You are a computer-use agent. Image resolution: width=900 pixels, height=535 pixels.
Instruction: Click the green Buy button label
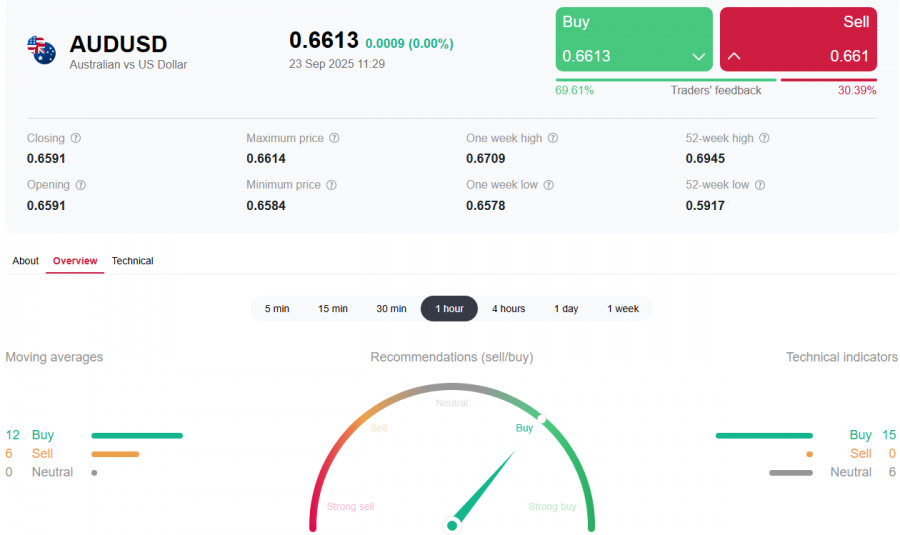[x=576, y=22]
